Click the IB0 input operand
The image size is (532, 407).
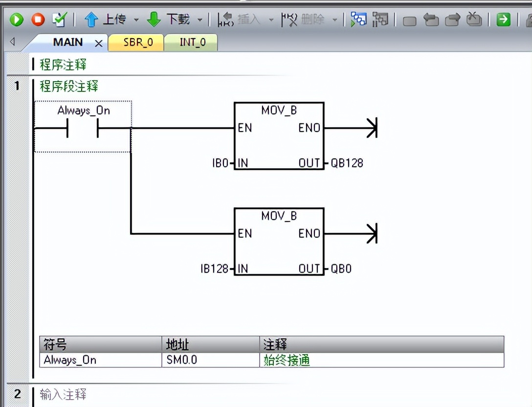220,163
